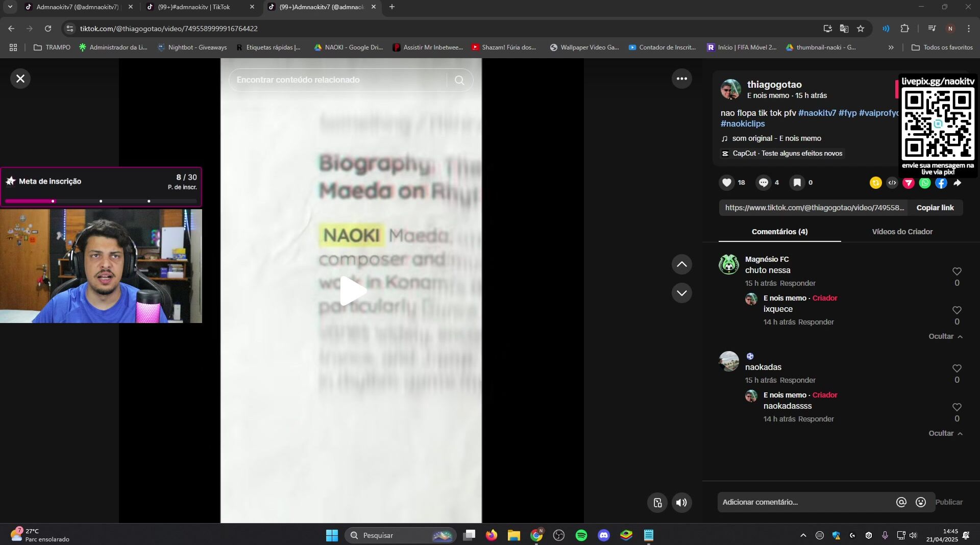Close the TikTok video viewer
Viewport: 980px width, 545px height.
pyautogui.click(x=20, y=79)
